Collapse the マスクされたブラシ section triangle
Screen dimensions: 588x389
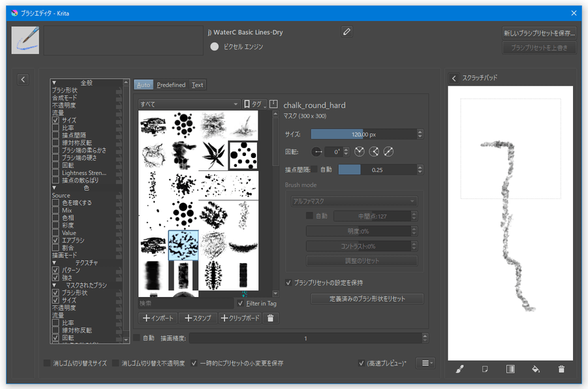click(54, 285)
